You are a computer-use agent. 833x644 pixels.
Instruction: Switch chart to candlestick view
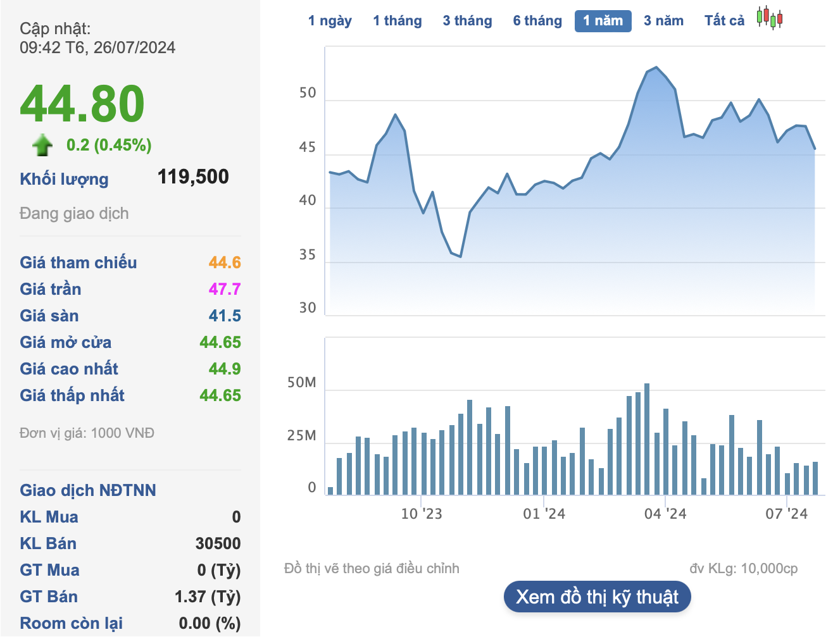pos(769,20)
